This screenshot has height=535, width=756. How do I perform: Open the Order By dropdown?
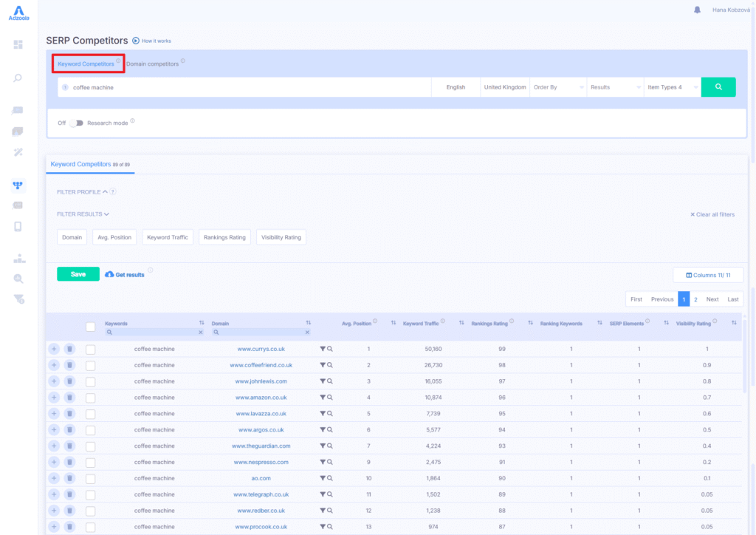pyautogui.click(x=557, y=86)
